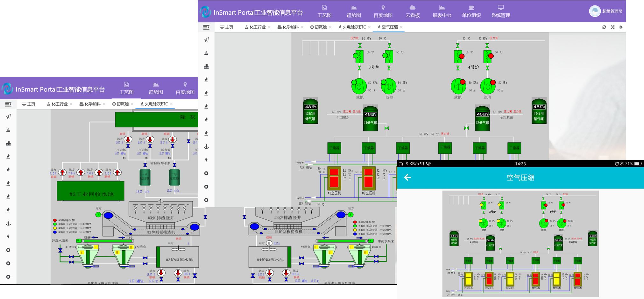The image size is (644, 299).
Task: Click paper plane sidebar icon in right window
Action: pos(206,40)
